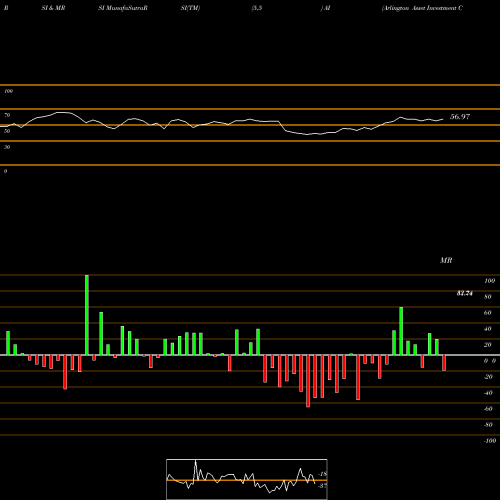Click the MR axis label -20
The height and width of the screenshot is (500, 500).
(x=488, y=377)
